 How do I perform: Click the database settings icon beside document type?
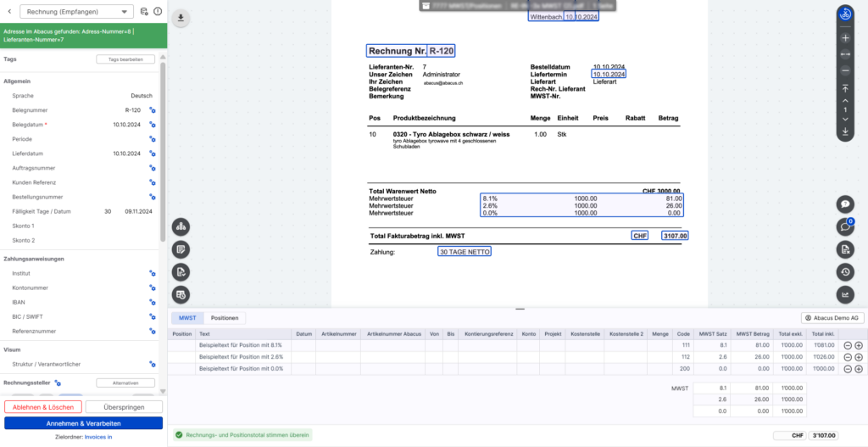coord(143,12)
